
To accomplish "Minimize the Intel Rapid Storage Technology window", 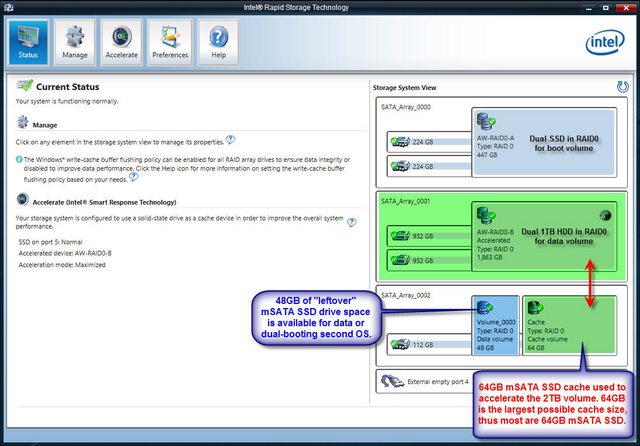I will [x=589, y=8].
